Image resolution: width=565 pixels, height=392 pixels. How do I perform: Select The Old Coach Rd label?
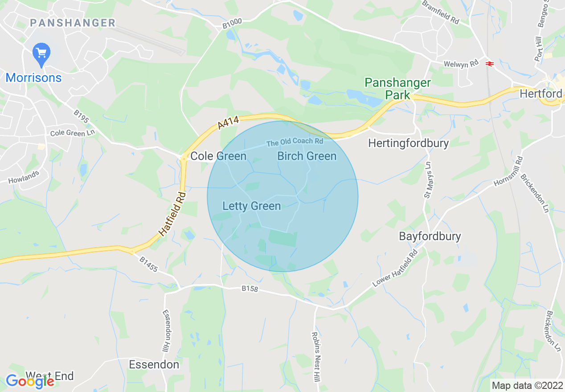pyautogui.click(x=295, y=142)
